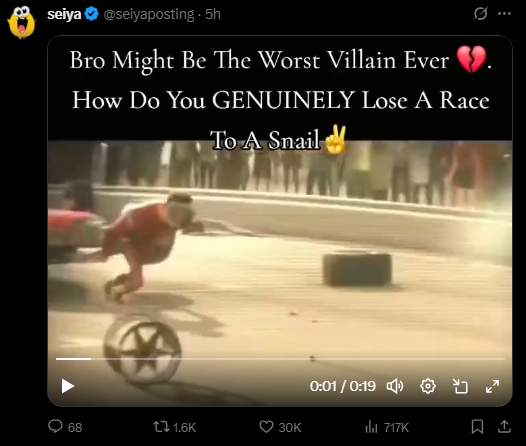526x446 pixels.
Task: Open video playback settings gear
Action: pyautogui.click(x=428, y=386)
